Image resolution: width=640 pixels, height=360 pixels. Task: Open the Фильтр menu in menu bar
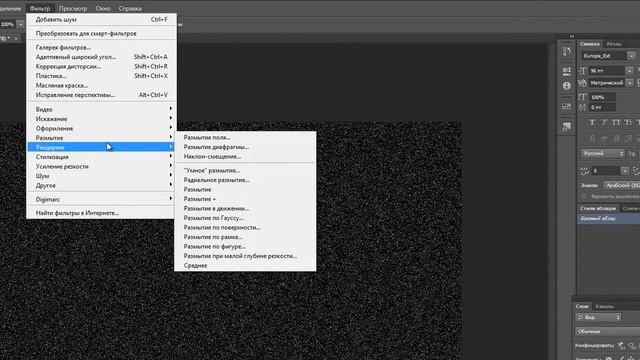point(40,8)
